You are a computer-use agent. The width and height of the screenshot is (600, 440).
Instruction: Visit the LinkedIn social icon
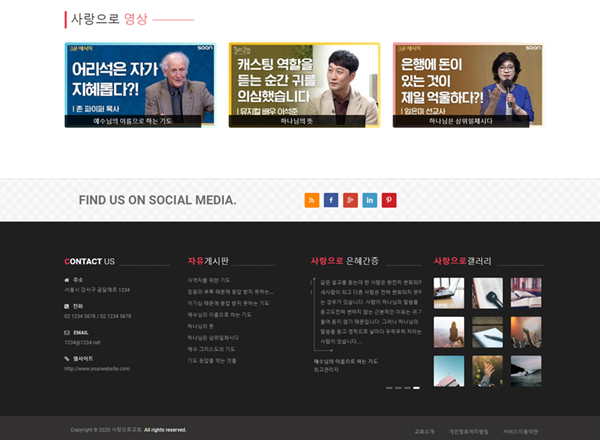370,200
